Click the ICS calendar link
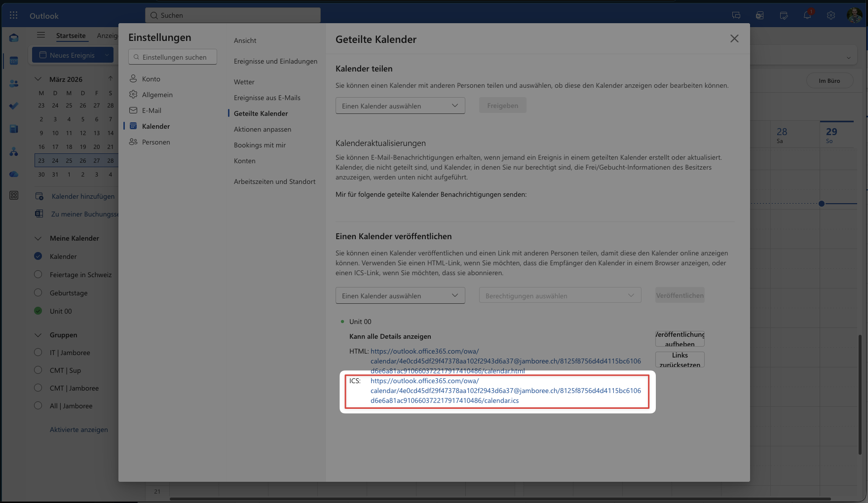 [505, 391]
